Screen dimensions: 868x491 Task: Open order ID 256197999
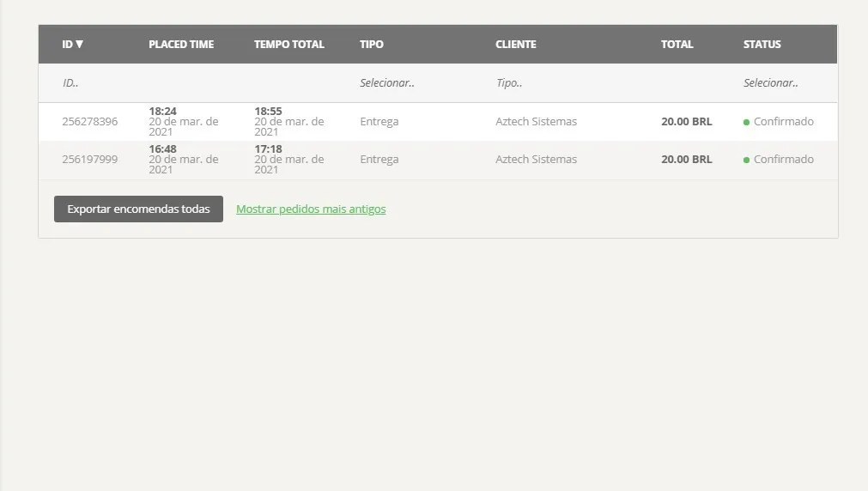[89, 160]
